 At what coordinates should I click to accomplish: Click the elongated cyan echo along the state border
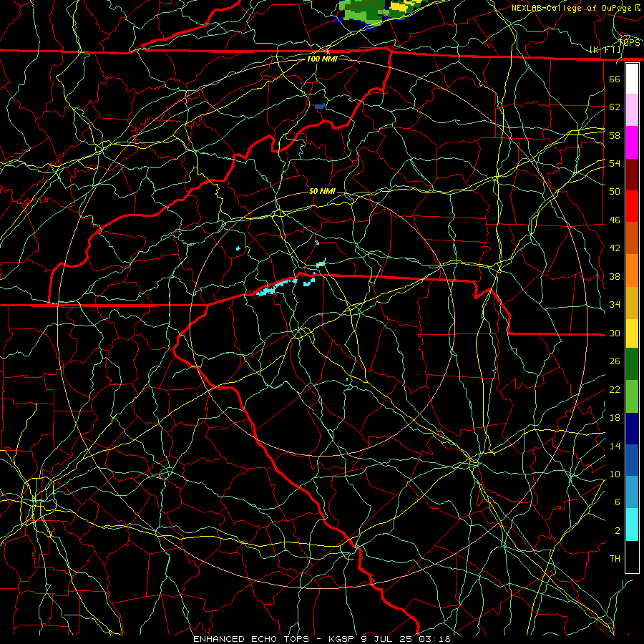pyautogui.click(x=276, y=287)
